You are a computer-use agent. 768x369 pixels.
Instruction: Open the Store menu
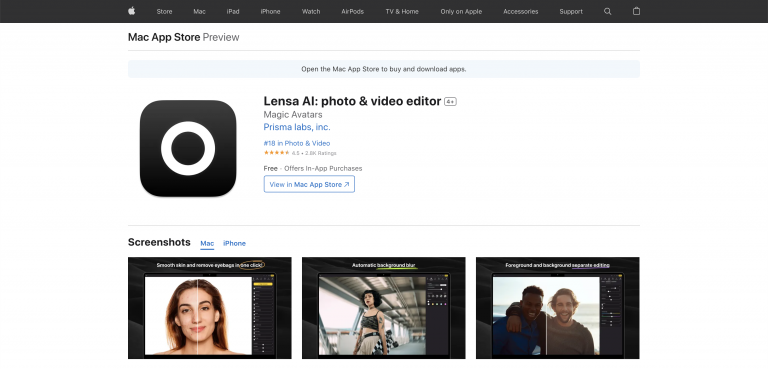click(x=164, y=11)
